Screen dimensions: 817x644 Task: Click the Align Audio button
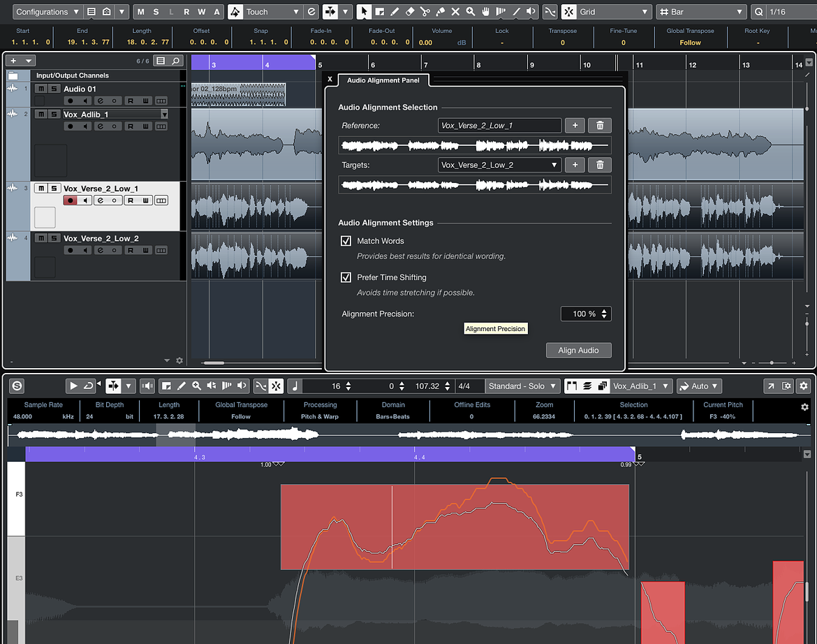[x=578, y=350]
